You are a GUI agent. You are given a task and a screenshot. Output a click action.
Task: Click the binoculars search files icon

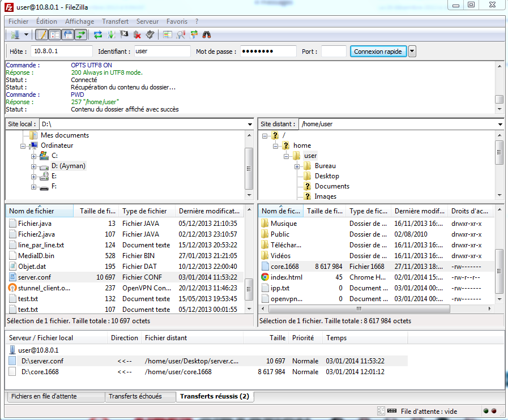pos(207,35)
